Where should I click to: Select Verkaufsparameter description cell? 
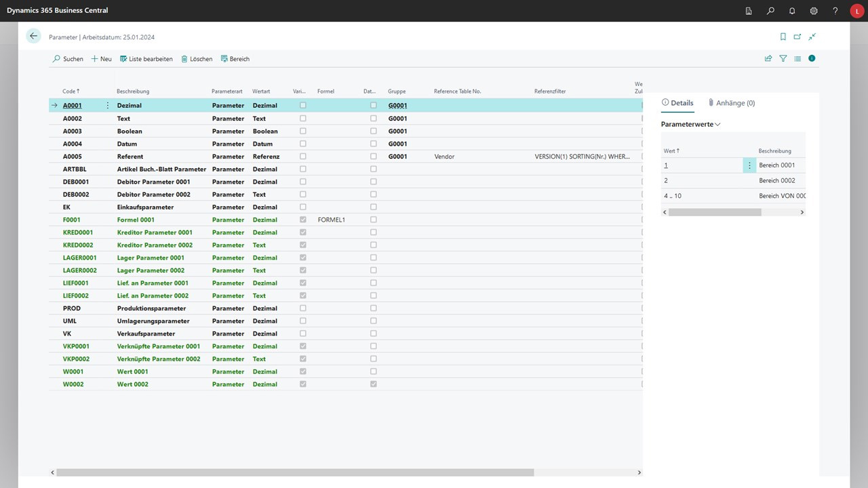(146, 333)
